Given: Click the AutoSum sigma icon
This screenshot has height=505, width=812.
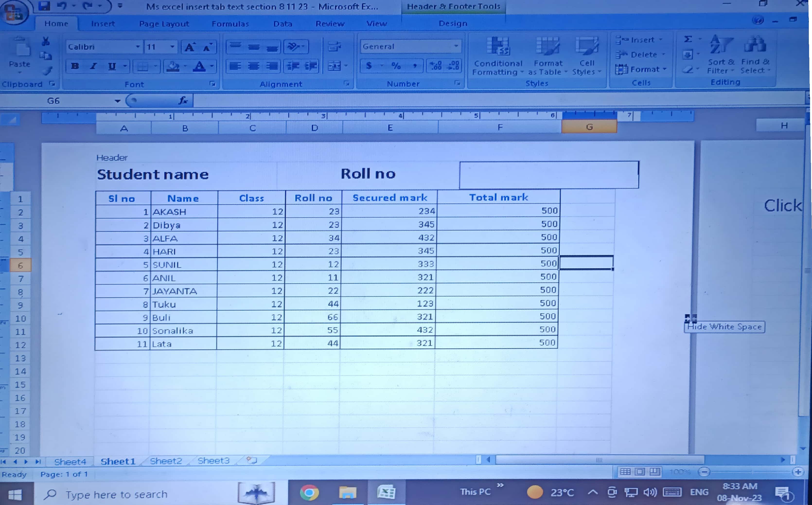Looking at the screenshot, I should 688,39.
